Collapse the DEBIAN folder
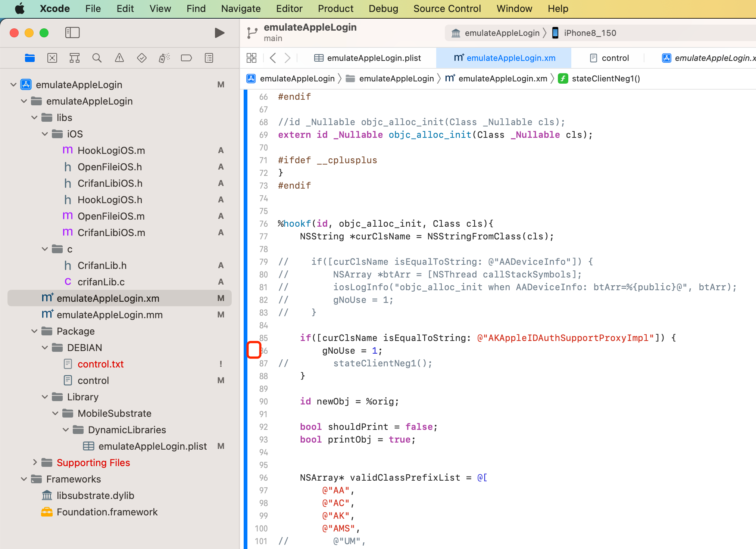This screenshot has height=549, width=756. [x=45, y=348]
